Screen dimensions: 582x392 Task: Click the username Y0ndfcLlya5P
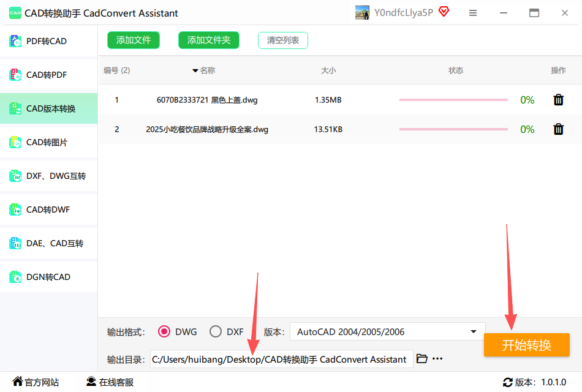(404, 13)
